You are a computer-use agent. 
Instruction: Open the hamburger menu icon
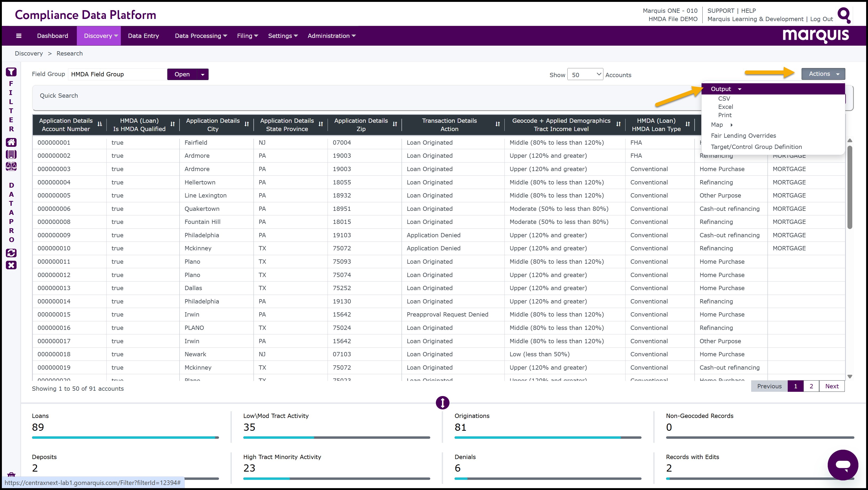pyautogui.click(x=19, y=36)
